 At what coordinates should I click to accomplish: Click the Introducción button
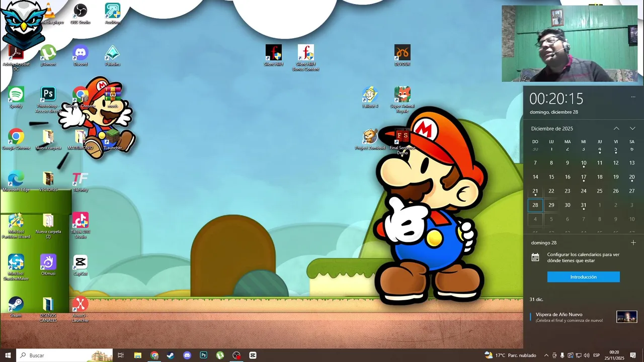[584, 277]
